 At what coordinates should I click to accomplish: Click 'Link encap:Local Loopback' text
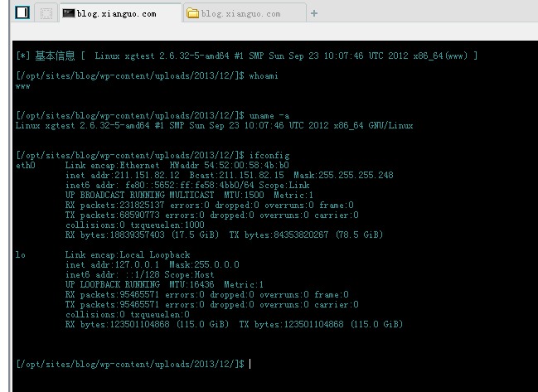click(128, 254)
